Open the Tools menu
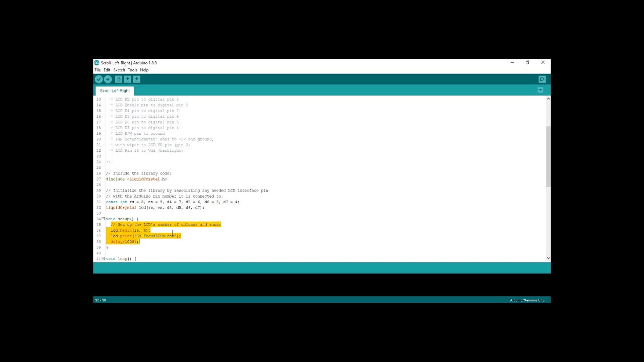 [132, 70]
